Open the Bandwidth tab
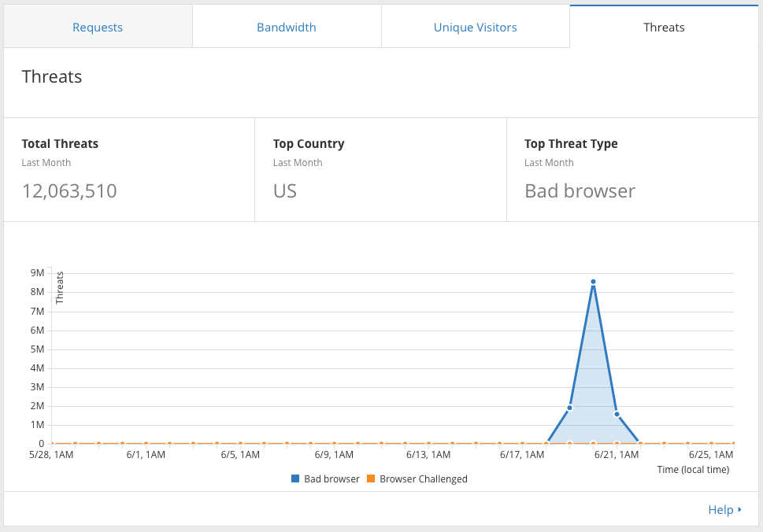 [x=287, y=28]
